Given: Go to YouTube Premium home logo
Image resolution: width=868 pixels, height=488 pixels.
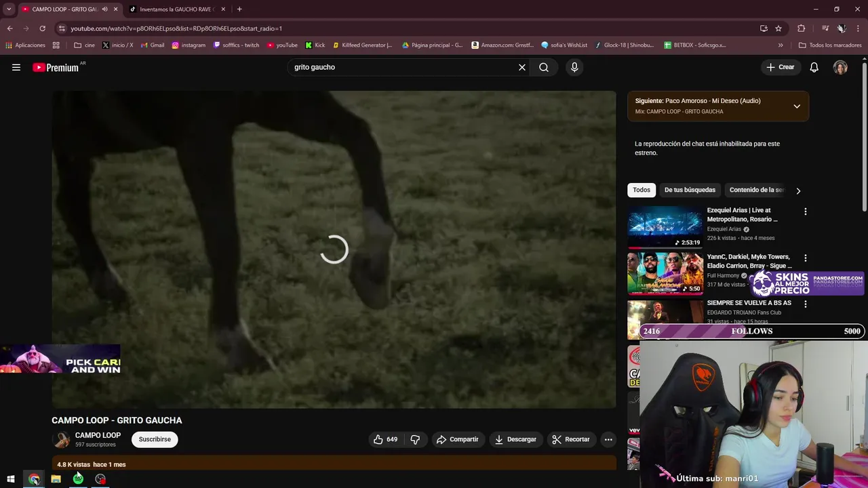Looking at the screenshot, I should pyautogui.click(x=56, y=67).
